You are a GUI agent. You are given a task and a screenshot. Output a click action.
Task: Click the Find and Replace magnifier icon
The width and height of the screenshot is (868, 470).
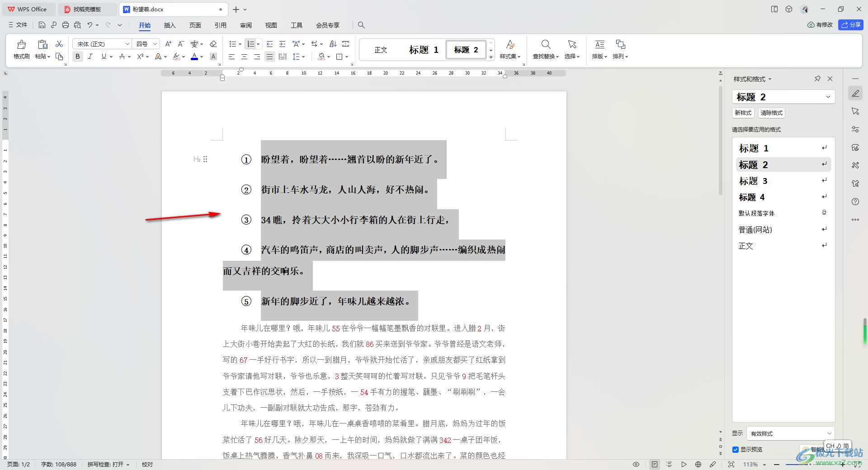(546, 44)
